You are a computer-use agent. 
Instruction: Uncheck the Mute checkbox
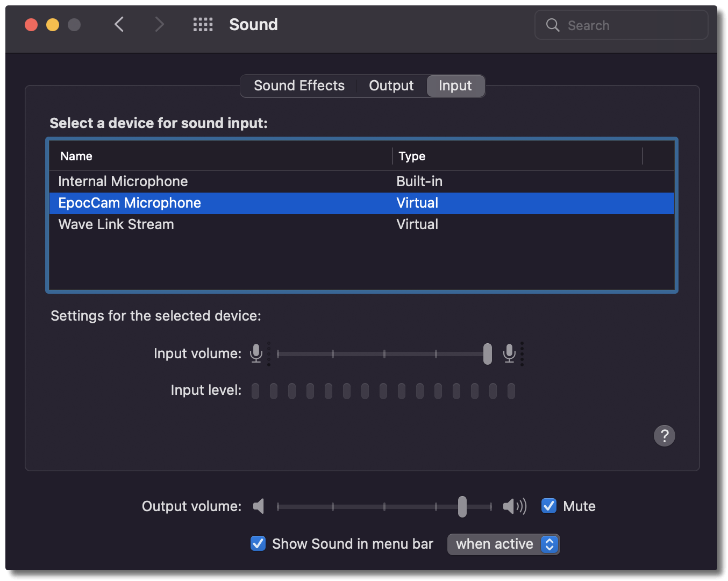pos(549,506)
